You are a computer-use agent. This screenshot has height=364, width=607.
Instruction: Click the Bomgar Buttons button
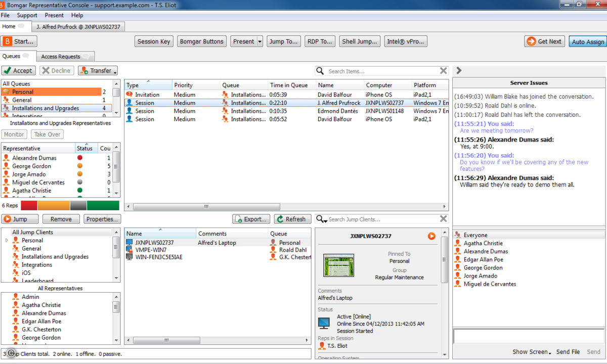(202, 41)
